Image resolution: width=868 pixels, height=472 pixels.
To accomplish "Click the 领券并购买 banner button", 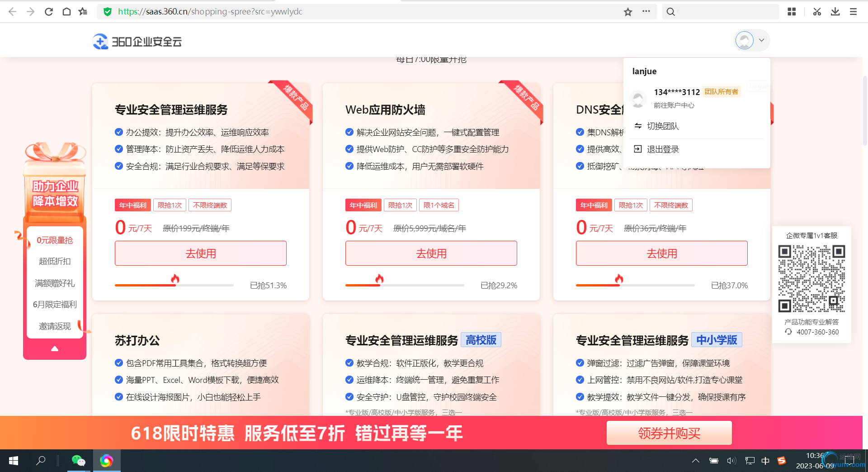I will click(669, 433).
